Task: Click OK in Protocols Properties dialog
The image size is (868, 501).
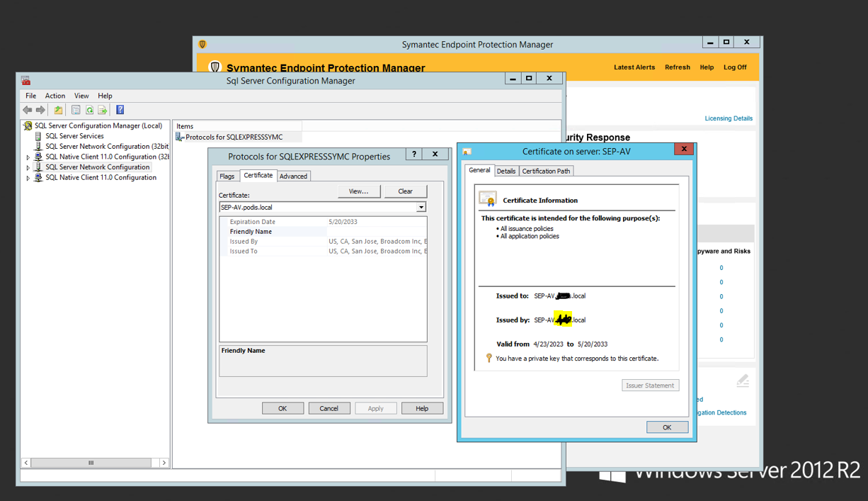Action: pyautogui.click(x=282, y=408)
